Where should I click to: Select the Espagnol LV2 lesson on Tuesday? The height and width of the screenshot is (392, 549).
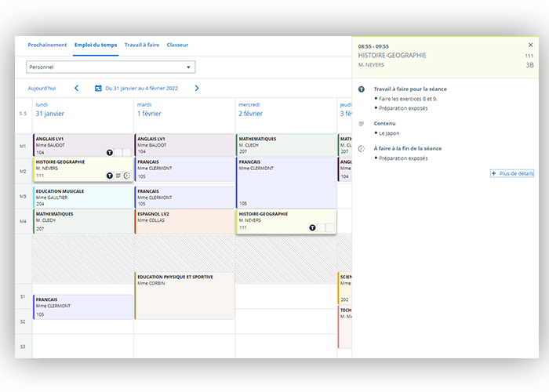tap(184, 221)
